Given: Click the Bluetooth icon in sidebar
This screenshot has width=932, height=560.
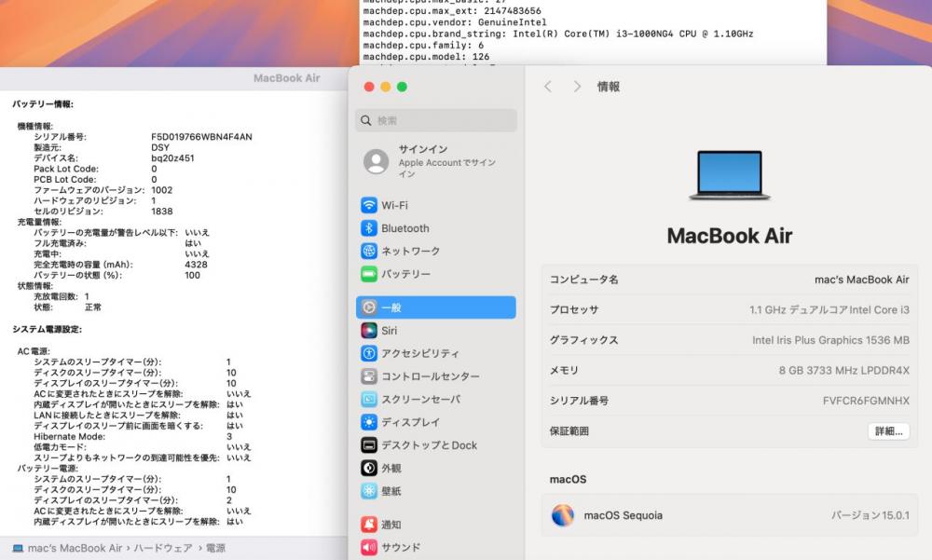Looking at the screenshot, I should [369, 228].
